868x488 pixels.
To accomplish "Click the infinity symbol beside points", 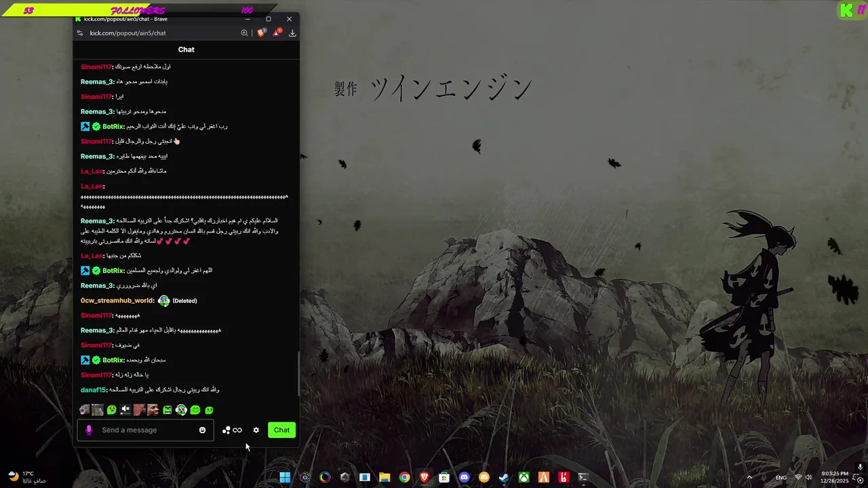I will (237, 430).
